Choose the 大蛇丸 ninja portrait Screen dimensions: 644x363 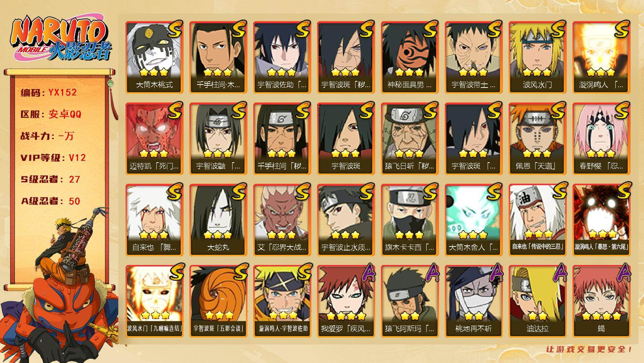tap(218, 220)
